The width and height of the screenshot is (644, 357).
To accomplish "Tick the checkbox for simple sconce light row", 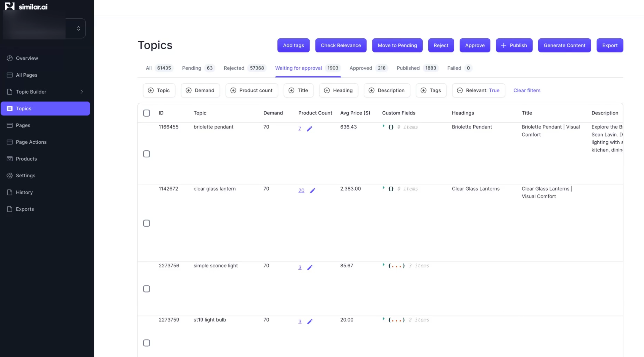I will click(146, 289).
